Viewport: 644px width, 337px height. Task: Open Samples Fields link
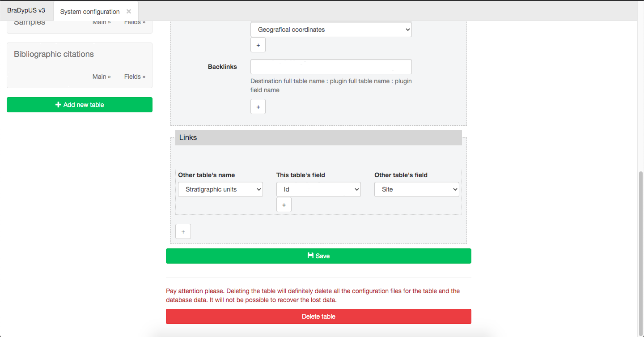135,22
